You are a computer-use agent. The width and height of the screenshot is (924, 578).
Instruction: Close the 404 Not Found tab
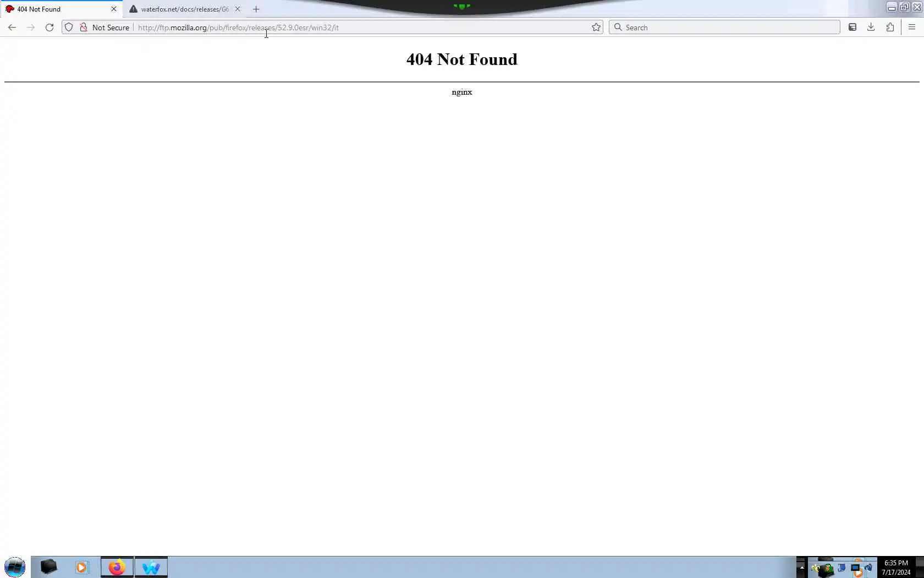(114, 9)
